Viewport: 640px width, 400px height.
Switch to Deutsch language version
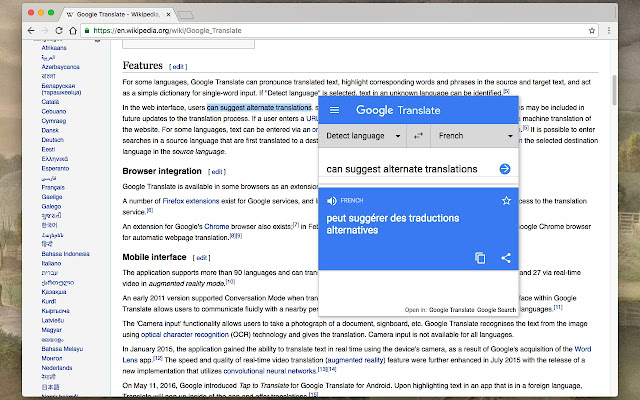(x=52, y=140)
